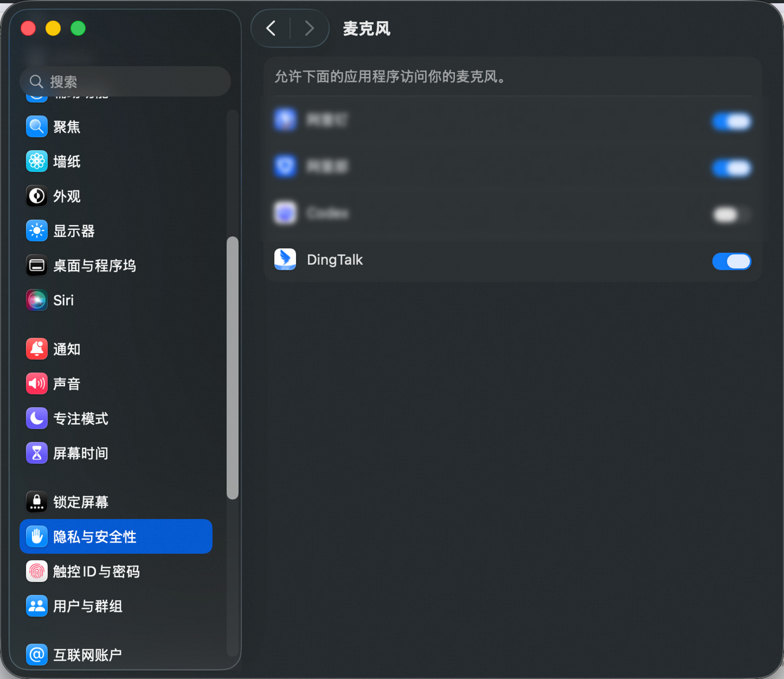Image resolution: width=784 pixels, height=679 pixels.
Task: Go forward with the right chevron
Action: point(309,28)
